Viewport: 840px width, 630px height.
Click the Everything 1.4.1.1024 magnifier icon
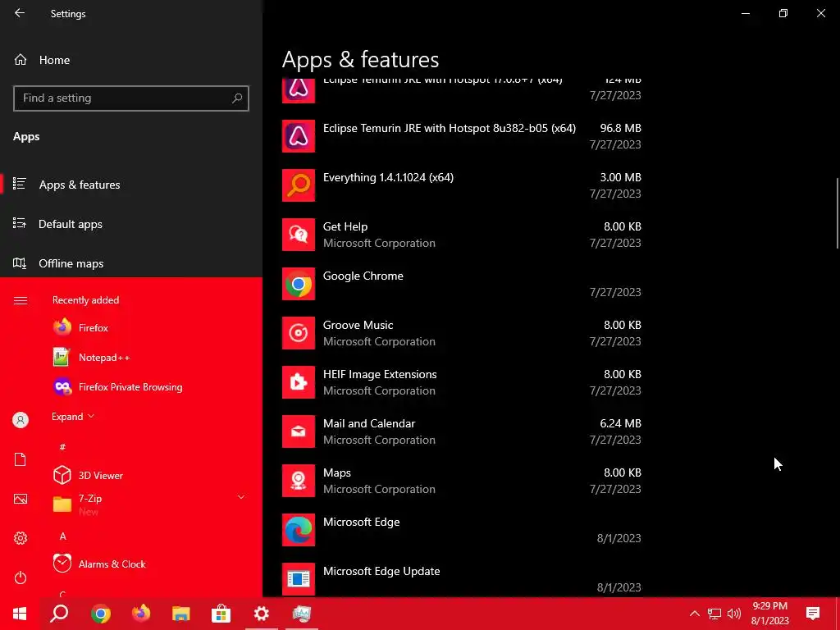299,185
